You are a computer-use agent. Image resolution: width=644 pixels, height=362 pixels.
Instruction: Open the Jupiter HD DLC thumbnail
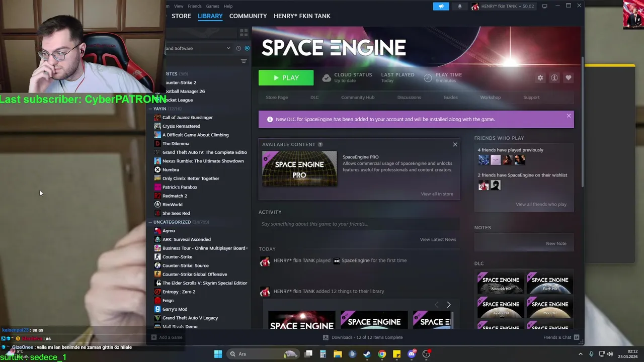pyautogui.click(x=501, y=307)
